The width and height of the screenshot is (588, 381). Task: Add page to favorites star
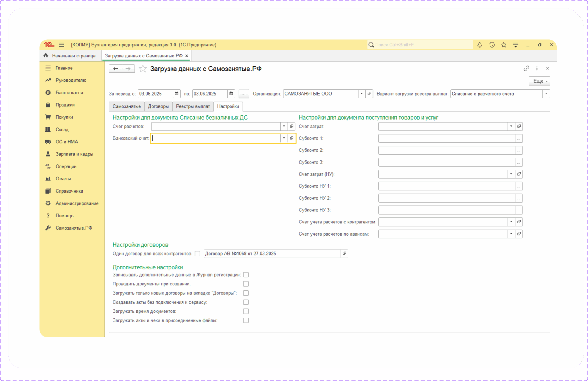coord(143,69)
